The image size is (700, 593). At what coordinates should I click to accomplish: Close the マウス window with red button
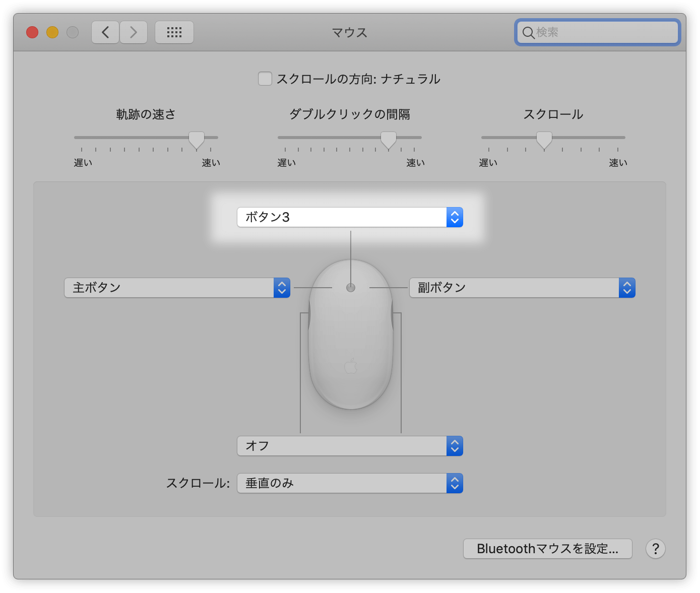click(x=32, y=32)
